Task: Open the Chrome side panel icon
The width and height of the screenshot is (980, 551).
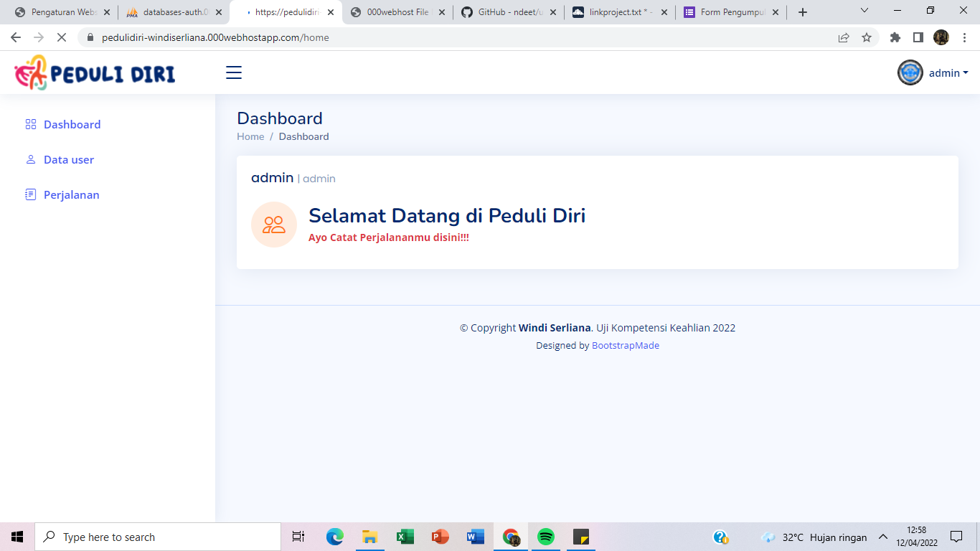Action: (918, 37)
